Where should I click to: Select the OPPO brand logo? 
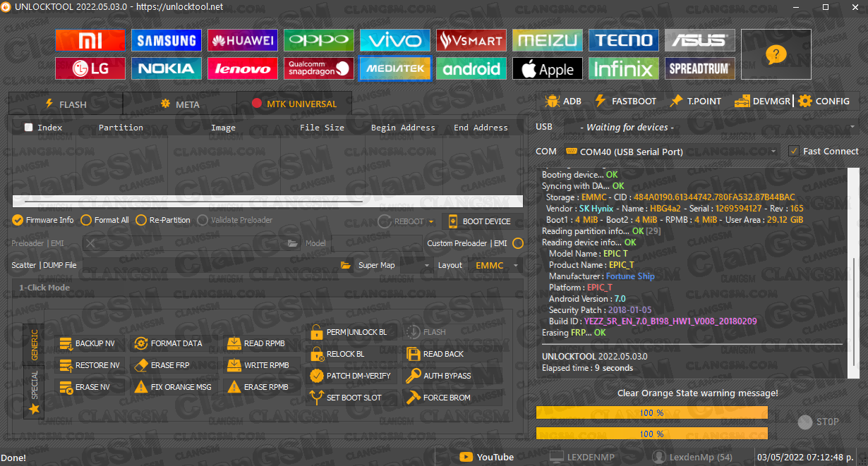[x=319, y=40]
